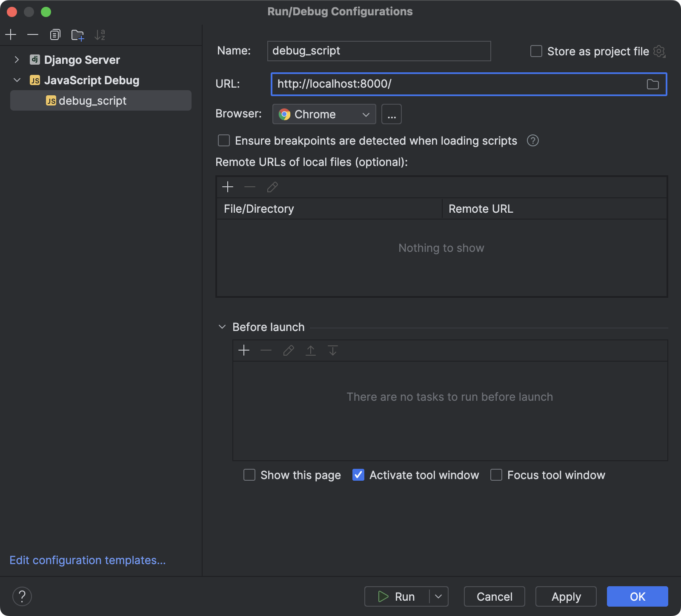Disable the Activate tool window option
The height and width of the screenshot is (616, 681).
tap(358, 475)
